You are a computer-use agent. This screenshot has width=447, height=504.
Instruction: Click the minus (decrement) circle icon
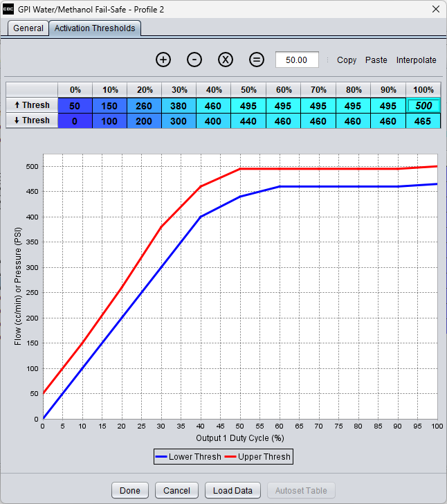pyautogui.click(x=194, y=60)
